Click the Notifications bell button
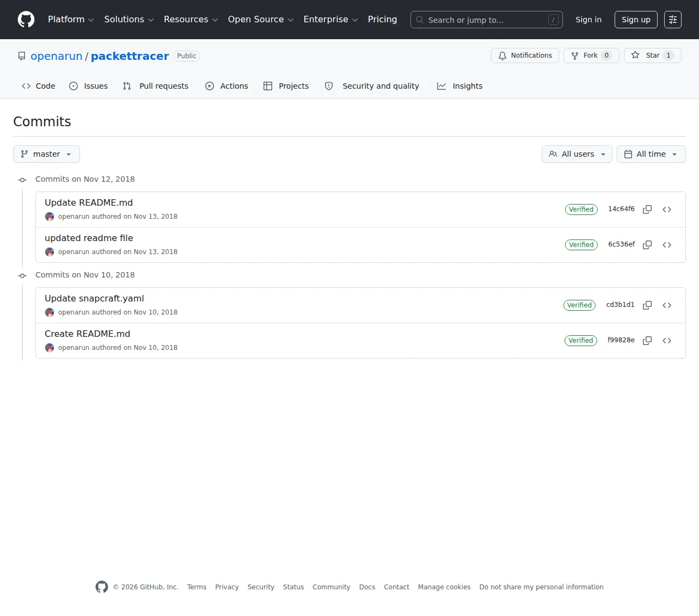Image resolution: width=699 pixels, height=616 pixels. (x=525, y=56)
